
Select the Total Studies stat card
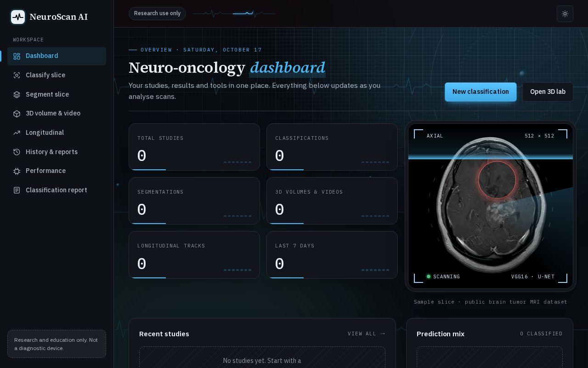click(x=194, y=147)
